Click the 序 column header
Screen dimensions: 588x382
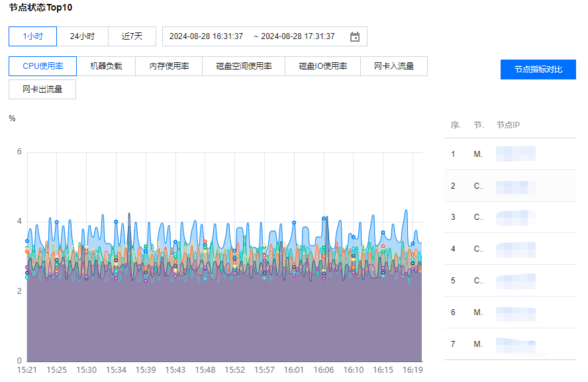point(456,125)
